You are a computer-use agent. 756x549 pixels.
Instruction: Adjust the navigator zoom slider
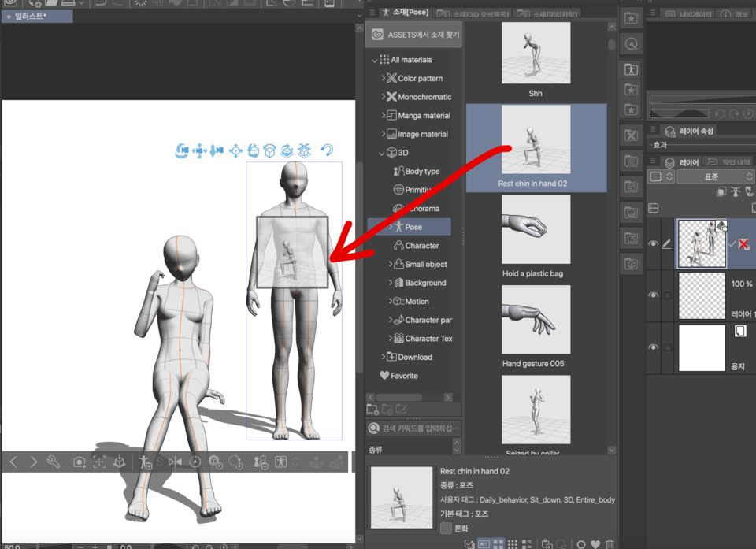tap(702, 100)
